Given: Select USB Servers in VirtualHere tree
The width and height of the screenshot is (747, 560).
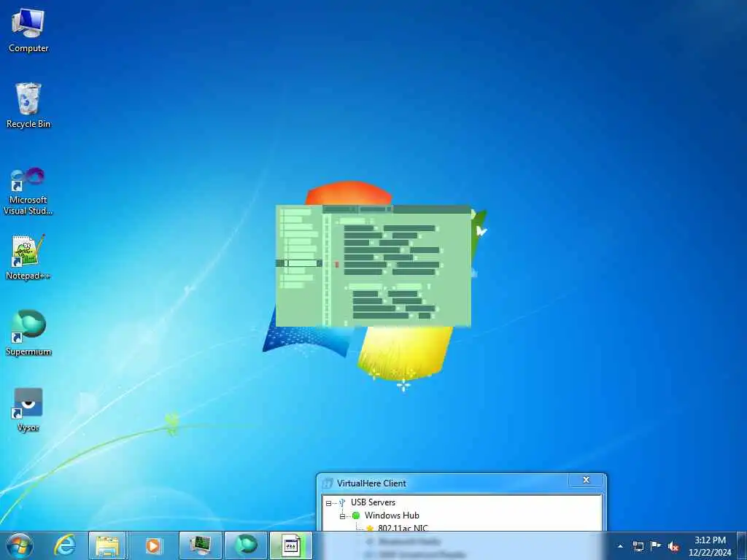Looking at the screenshot, I should click(x=373, y=502).
